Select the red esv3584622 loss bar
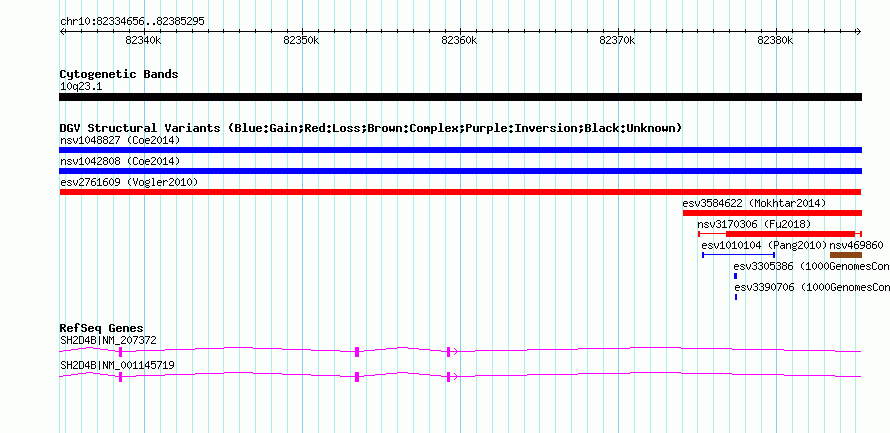 pyautogui.click(x=772, y=213)
